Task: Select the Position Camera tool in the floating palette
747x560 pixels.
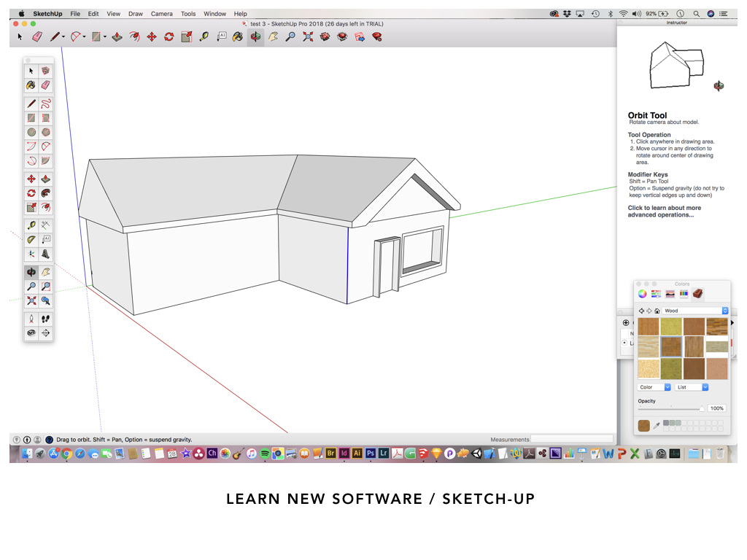Action: pyautogui.click(x=31, y=319)
